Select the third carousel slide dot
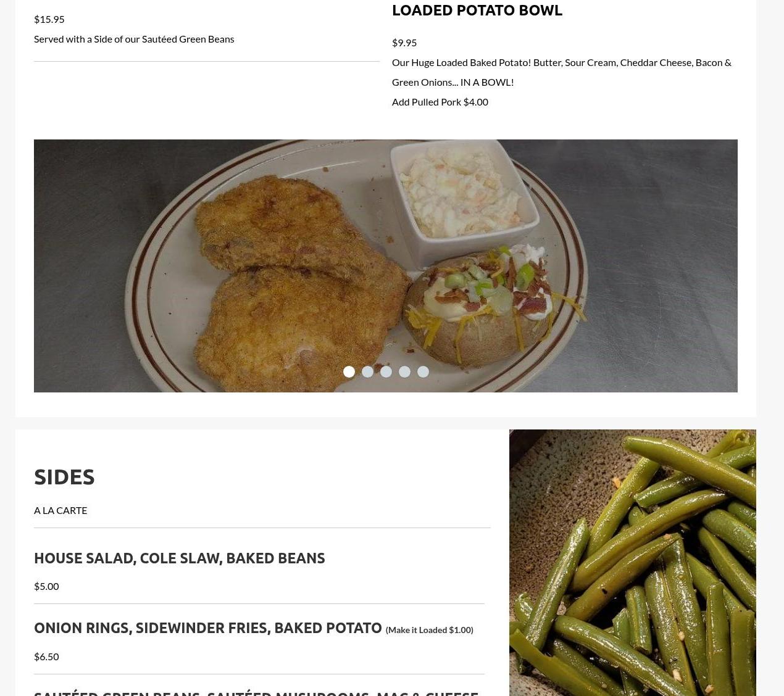 [x=386, y=371]
